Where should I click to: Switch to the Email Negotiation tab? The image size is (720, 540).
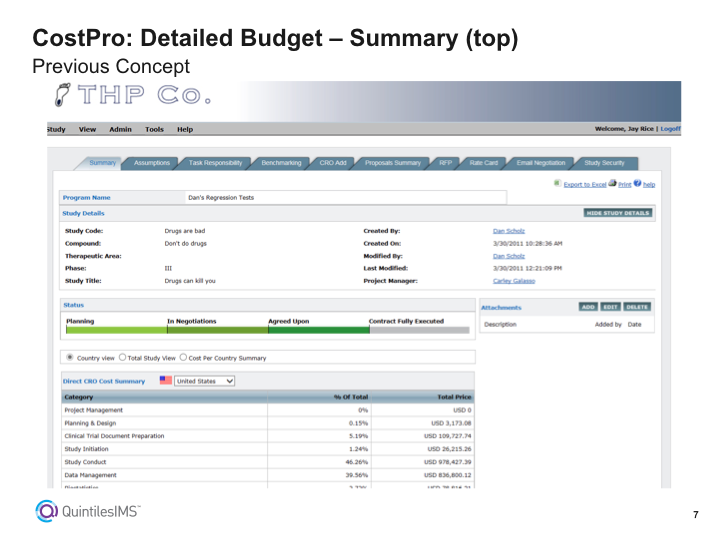(x=541, y=163)
